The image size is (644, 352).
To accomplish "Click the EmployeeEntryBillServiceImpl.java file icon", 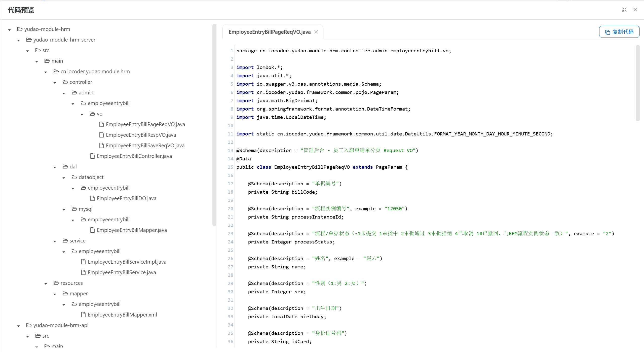I will [83, 262].
